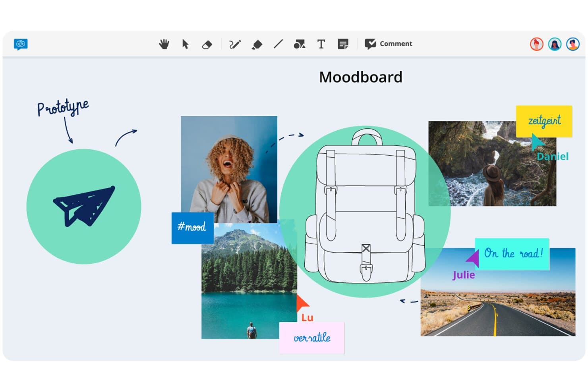Click the Comment button

click(x=389, y=44)
